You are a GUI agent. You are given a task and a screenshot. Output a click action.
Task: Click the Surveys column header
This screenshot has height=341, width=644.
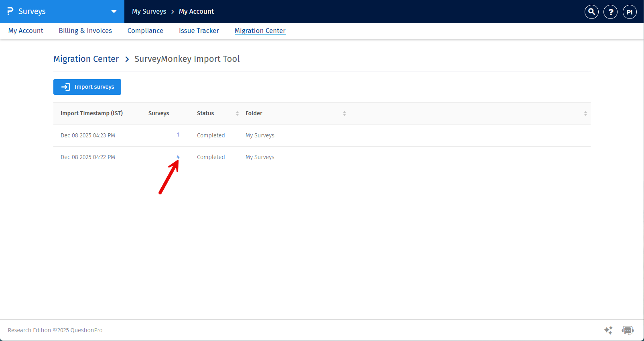click(x=159, y=113)
